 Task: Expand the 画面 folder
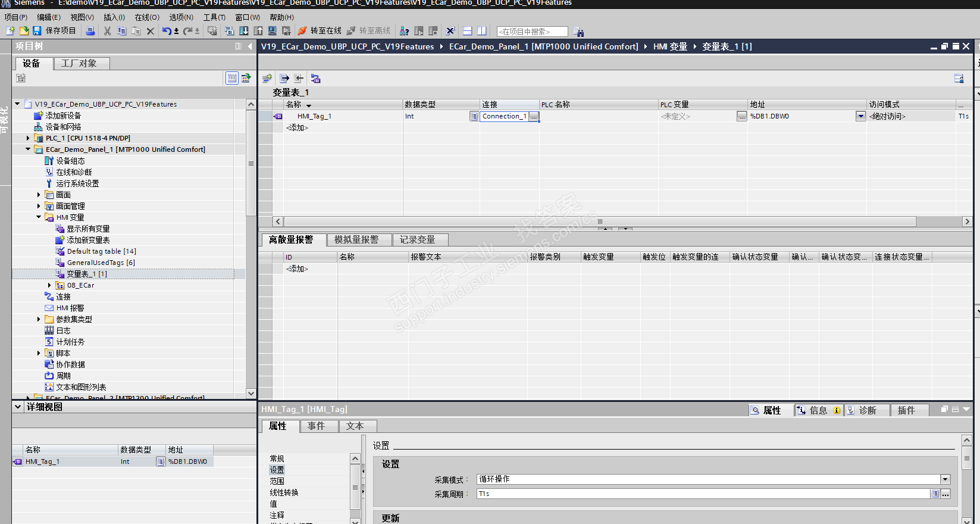(x=39, y=195)
